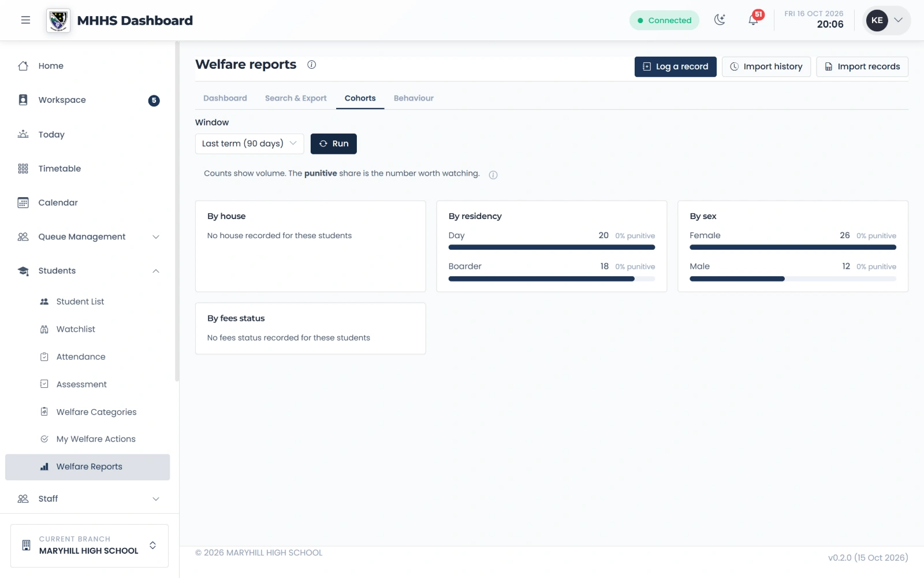Click Import records button
The width and height of the screenshot is (924, 578).
[x=862, y=66]
